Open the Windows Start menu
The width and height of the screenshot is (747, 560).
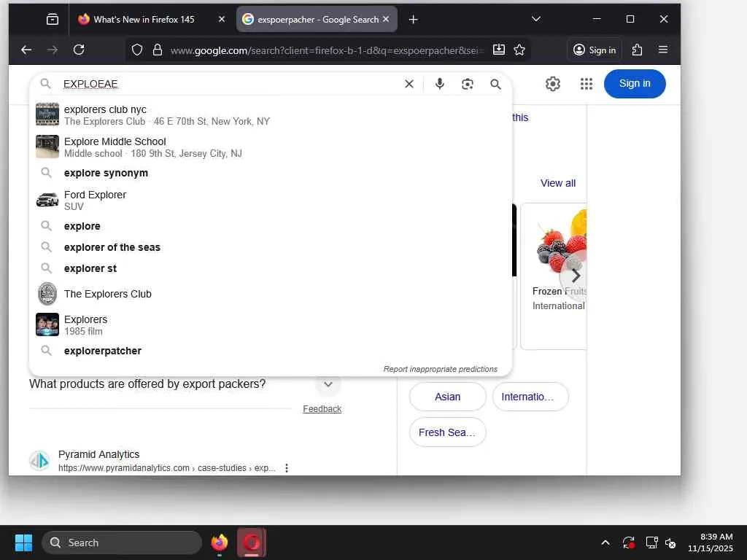(23, 542)
